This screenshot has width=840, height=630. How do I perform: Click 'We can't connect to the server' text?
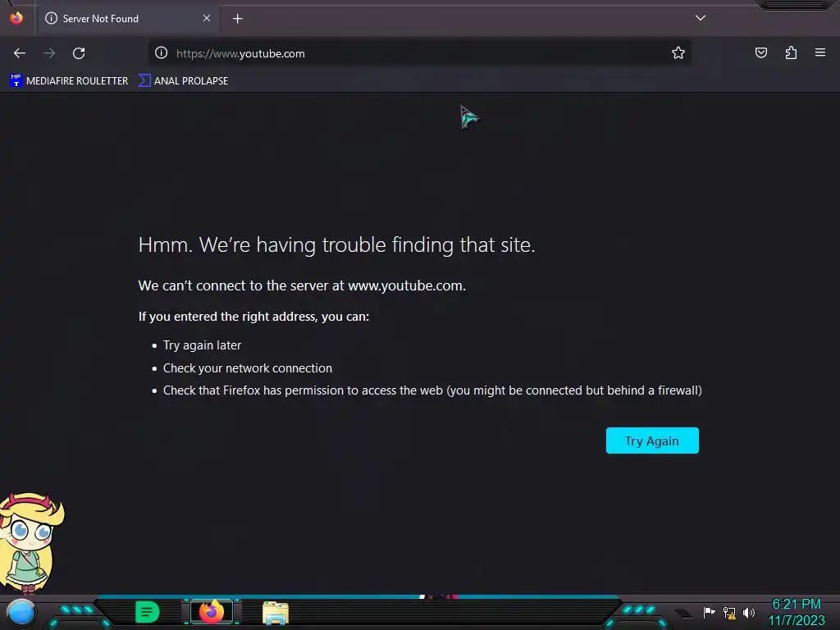tap(302, 285)
